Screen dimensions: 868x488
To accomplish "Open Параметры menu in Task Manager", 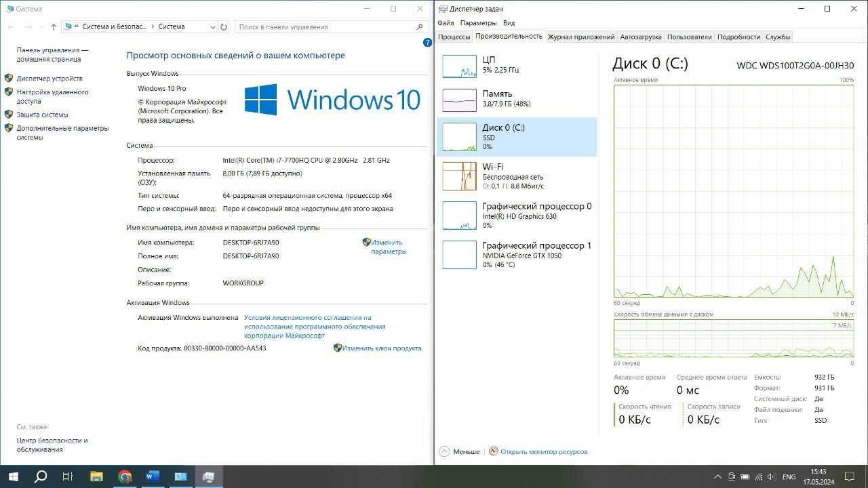I will tap(478, 23).
